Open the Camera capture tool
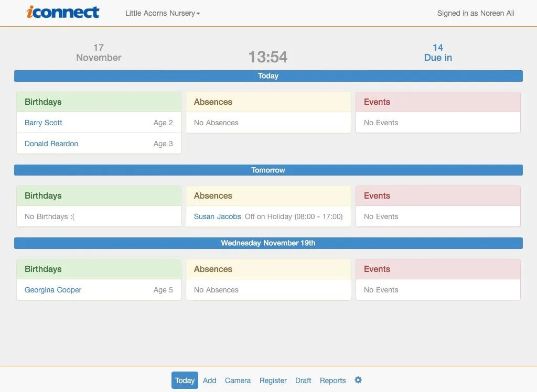The width and height of the screenshot is (537, 392). (238, 380)
